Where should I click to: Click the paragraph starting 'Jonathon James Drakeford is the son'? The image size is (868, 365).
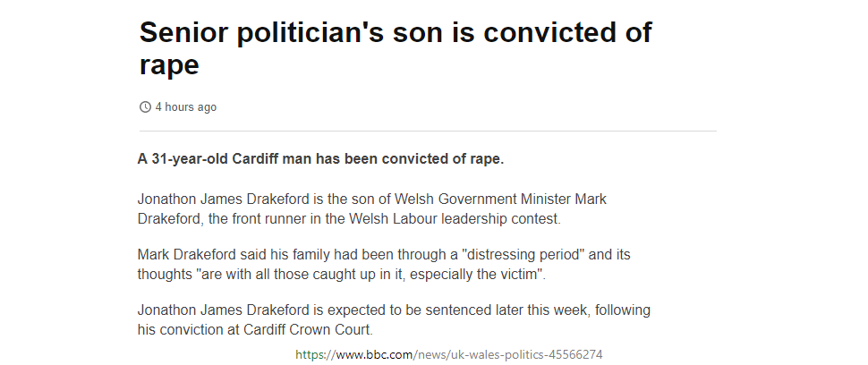tap(372, 208)
